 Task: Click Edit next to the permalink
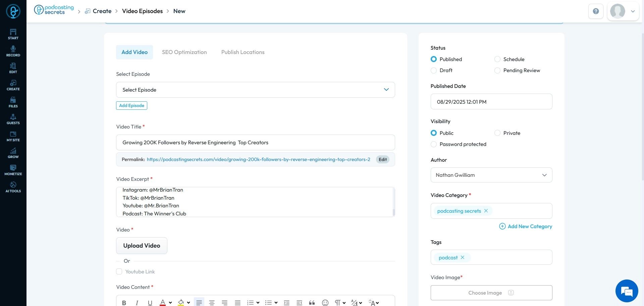pyautogui.click(x=383, y=159)
